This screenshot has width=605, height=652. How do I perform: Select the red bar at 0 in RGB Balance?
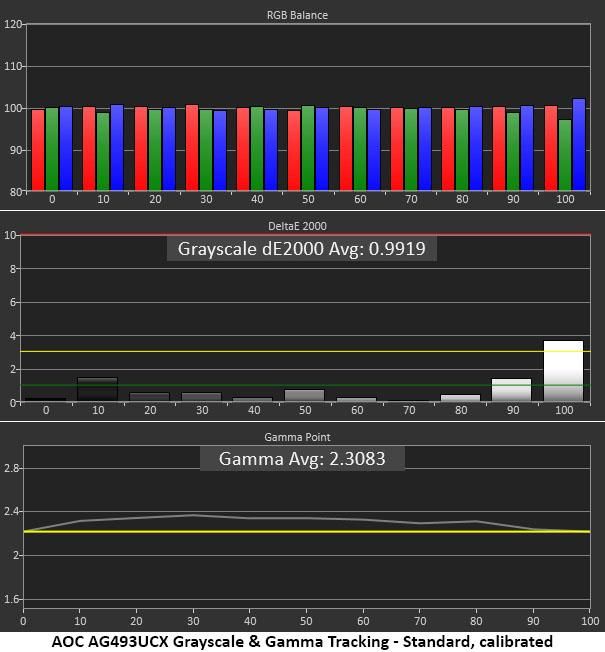click(x=38, y=150)
